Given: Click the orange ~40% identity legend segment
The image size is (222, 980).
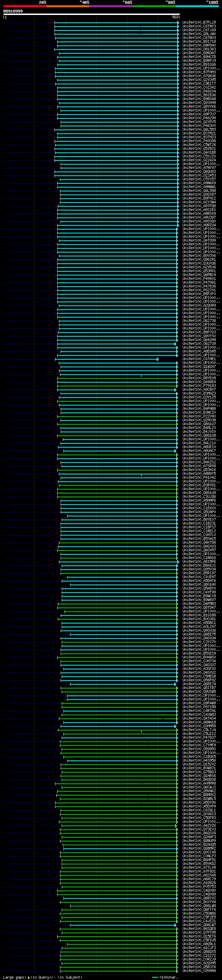Looking at the screenshot, I should click(68, 6).
